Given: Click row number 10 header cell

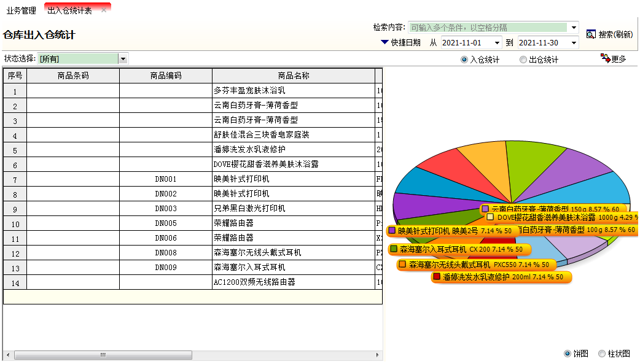Looking at the screenshot, I should 15,223.
